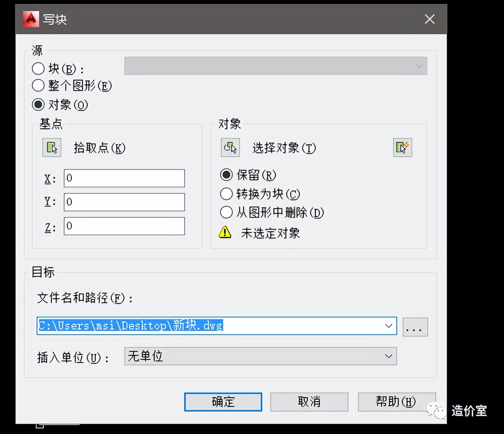Select the 从图形中删除(D) radio option

[226, 212]
